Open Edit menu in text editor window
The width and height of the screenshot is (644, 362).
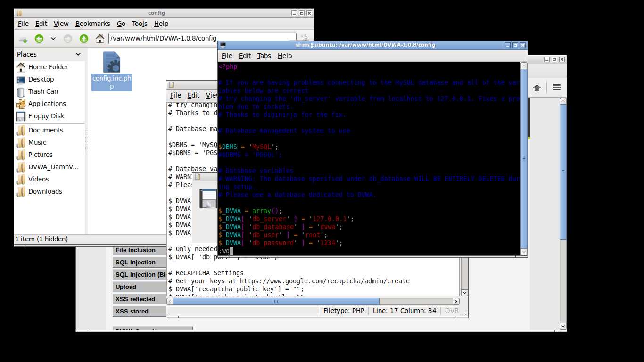pyautogui.click(x=193, y=95)
